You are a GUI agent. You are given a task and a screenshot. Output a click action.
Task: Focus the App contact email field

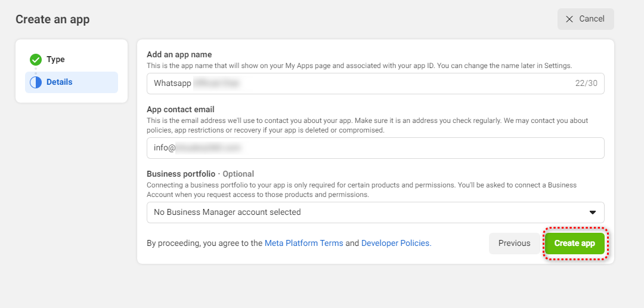pos(375,148)
